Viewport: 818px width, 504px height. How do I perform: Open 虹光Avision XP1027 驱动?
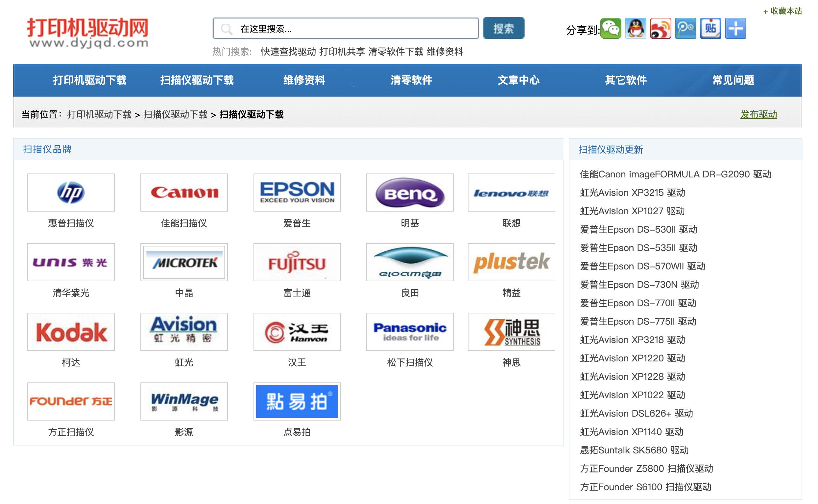pyautogui.click(x=632, y=211)
